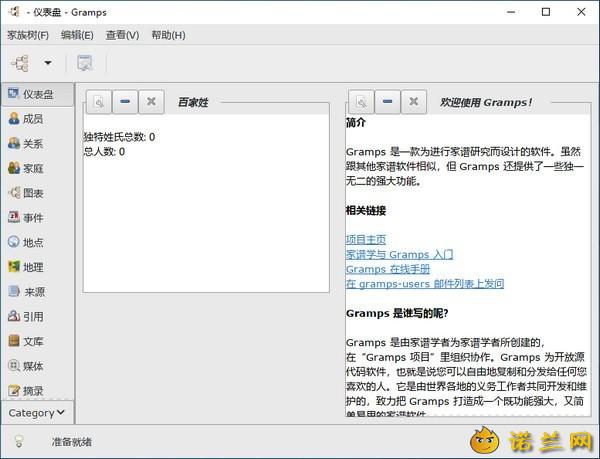Viewport: 600px width, 459px height.
Task: Click 准备就绪 status text
Action: tap(72, 442)
